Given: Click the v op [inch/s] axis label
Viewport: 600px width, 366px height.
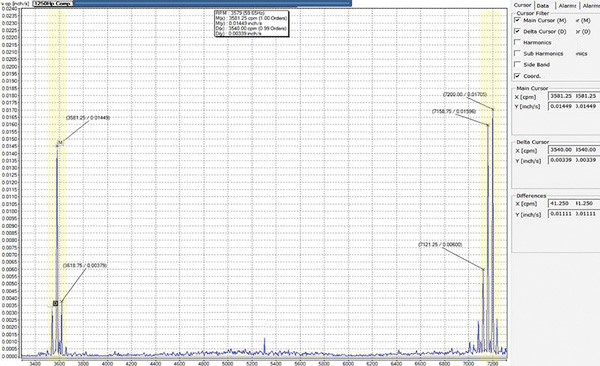Looking at the screenshot, I should [15, 3].
